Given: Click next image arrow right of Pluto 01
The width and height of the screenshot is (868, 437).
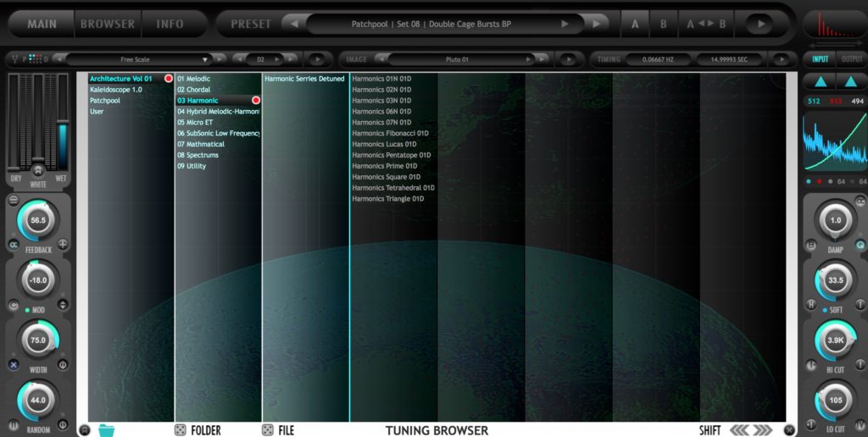Looking at the screenshot, I should 541,59.
